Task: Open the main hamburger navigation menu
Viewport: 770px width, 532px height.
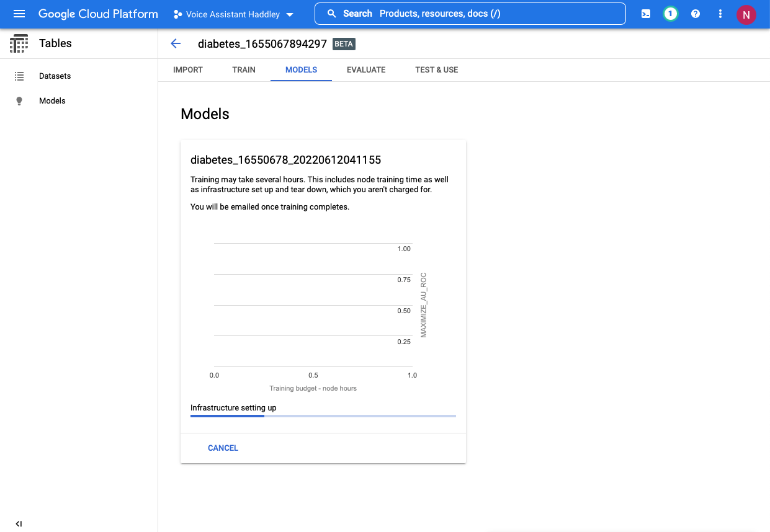Action: click(x=19, y=14)
